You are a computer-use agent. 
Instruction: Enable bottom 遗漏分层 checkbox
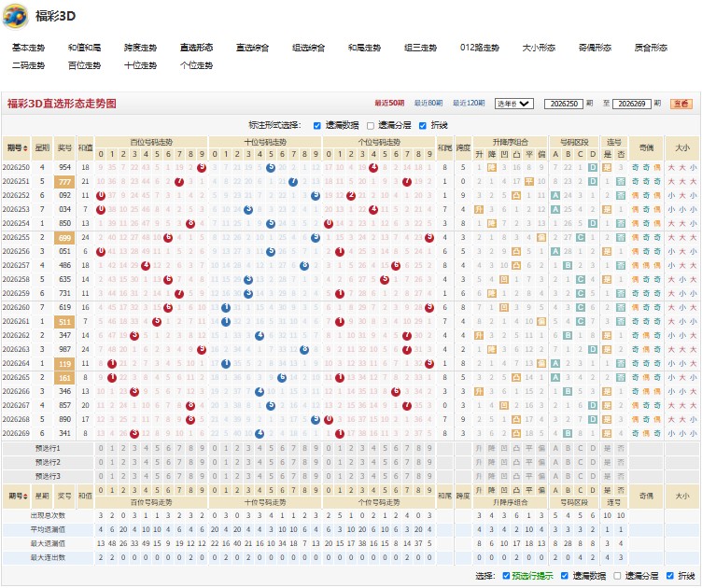tap(617, 576)
